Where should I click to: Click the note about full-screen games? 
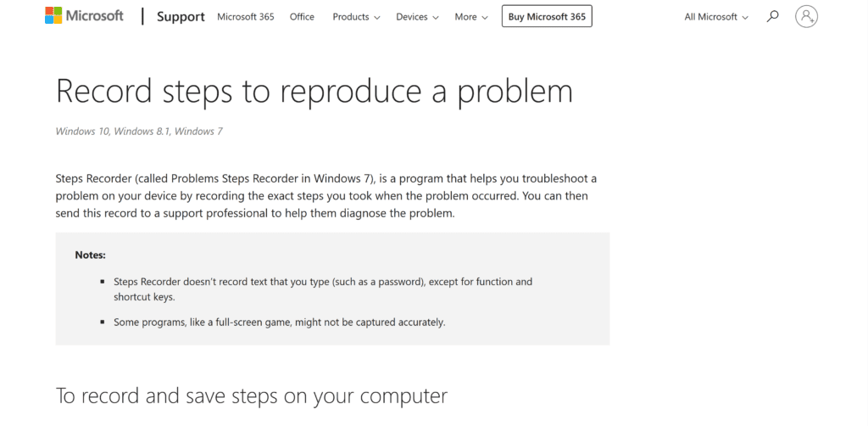coord(279,322)
